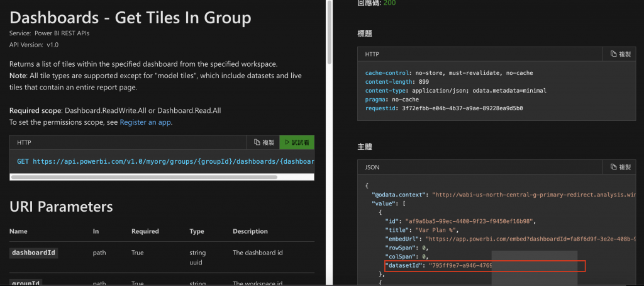The width and height of the screenshot is (644, 286).
Task: Click the Description column header
Action: (x=250, y=231)
